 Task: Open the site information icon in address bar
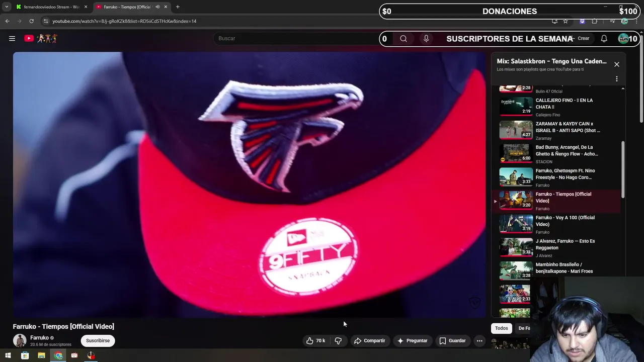[x=46, y=21]
